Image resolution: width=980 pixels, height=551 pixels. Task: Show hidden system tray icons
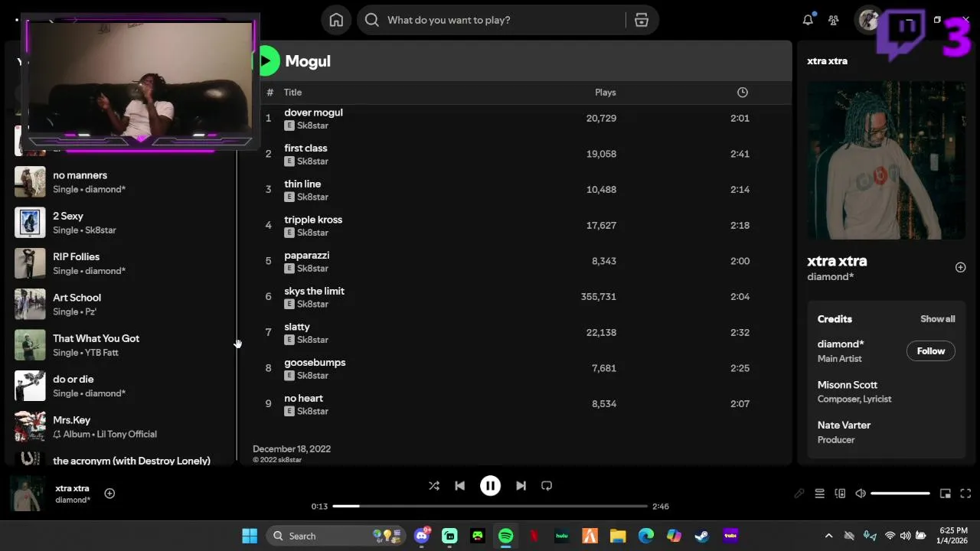pyautogui.click(x=828, y=536)
